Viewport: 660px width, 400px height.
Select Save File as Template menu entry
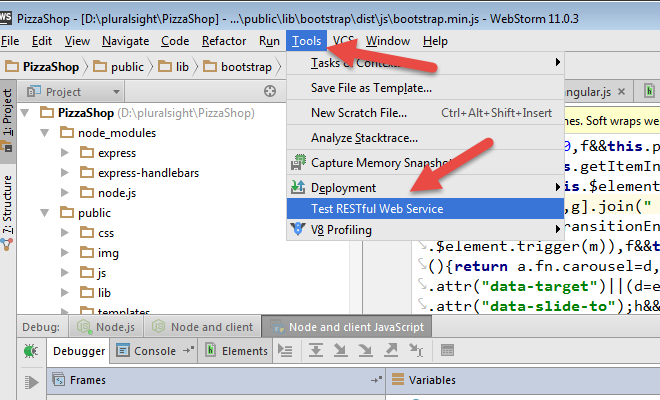click(x=425, y=88)
